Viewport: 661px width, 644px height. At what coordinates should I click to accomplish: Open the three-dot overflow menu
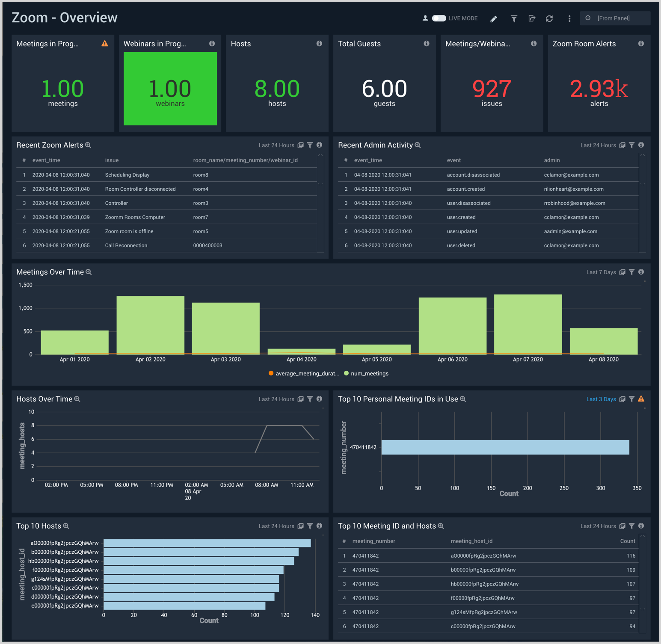coord(569,19)
